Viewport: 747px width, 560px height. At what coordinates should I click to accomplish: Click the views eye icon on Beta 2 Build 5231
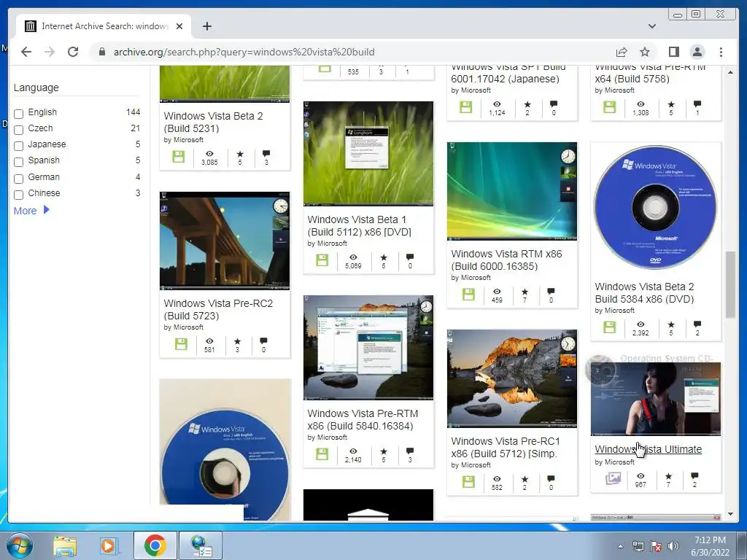tap(209, 154)
